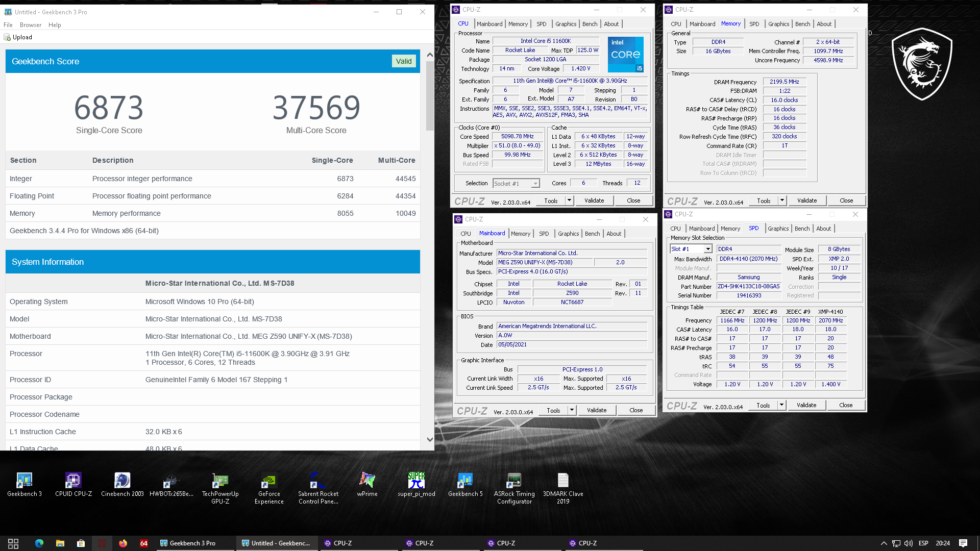Open the Help menu in Geekbench
Screen dimensions: 980x551
pos(55,25)
